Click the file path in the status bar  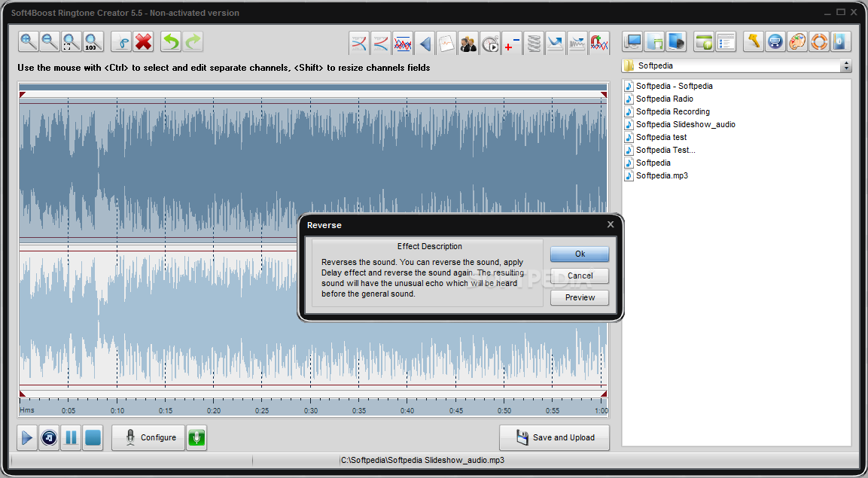[x=422, y=460]
